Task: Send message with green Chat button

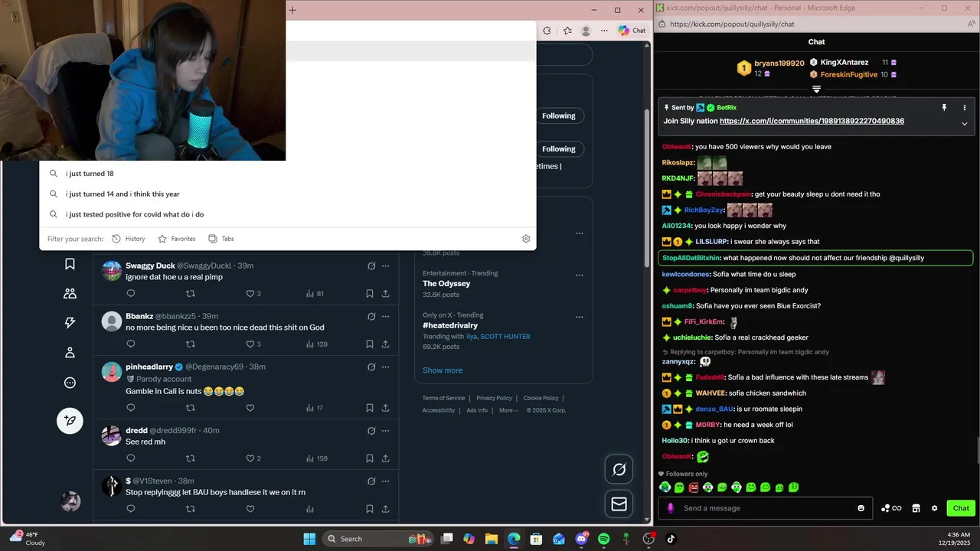Action: click(961, 508)
